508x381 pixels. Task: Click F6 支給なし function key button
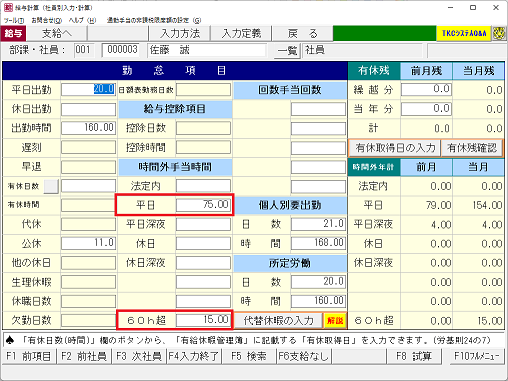(x=304, y=356)
